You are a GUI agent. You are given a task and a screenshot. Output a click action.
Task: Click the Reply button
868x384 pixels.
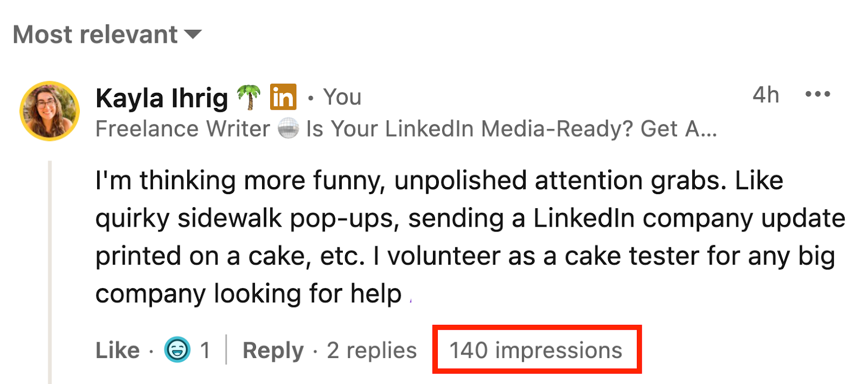(273, 350)
